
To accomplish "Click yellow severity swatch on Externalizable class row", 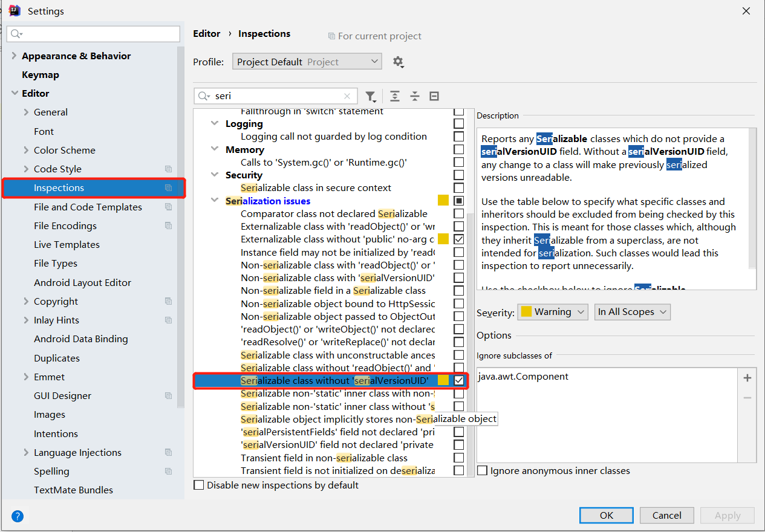I will coord(443,239).
